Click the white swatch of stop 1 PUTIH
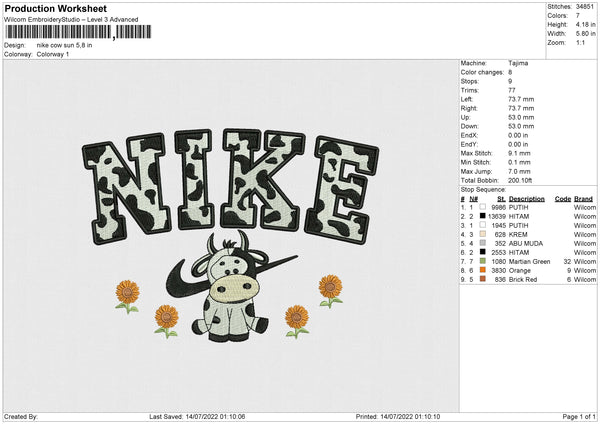Image resolution: width=600 pixels, height=424 pixels. pyautogui.click(x=483, y=207)
